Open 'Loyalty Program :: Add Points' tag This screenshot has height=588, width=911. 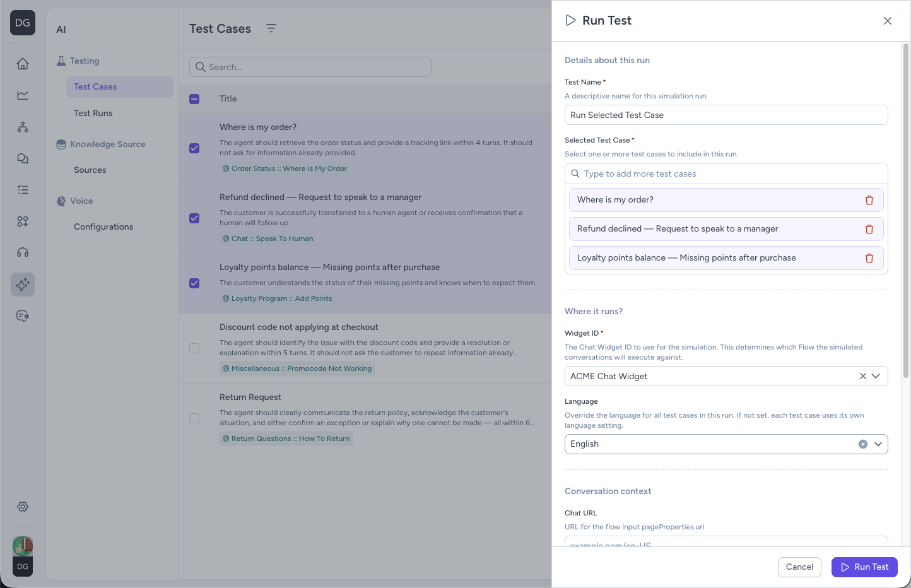pos(277,299)
